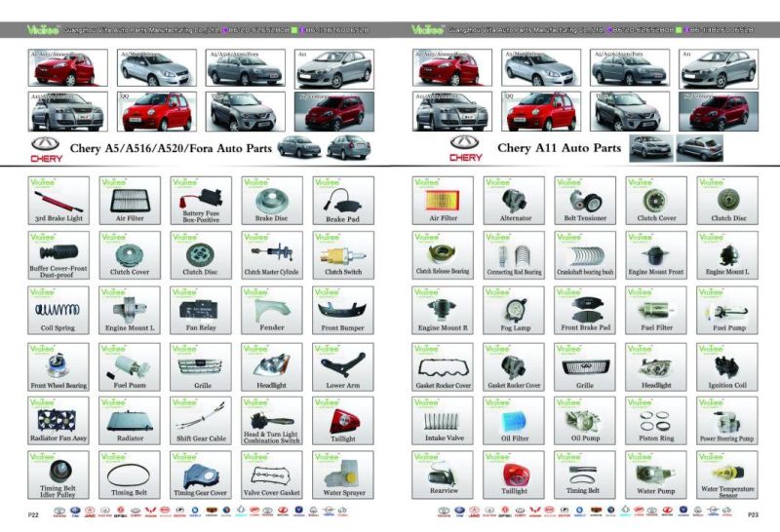
Task: Pick the Water Pump part card
Action: pos(656,475)
